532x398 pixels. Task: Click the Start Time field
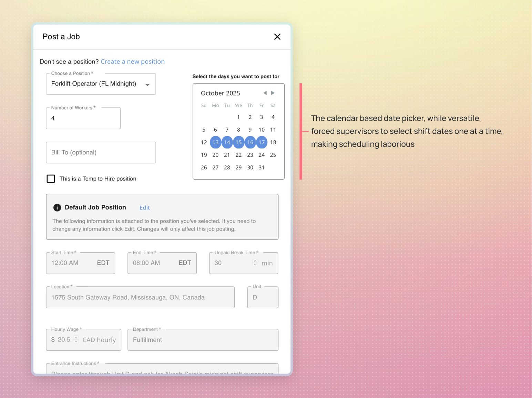tap(81, 263)
